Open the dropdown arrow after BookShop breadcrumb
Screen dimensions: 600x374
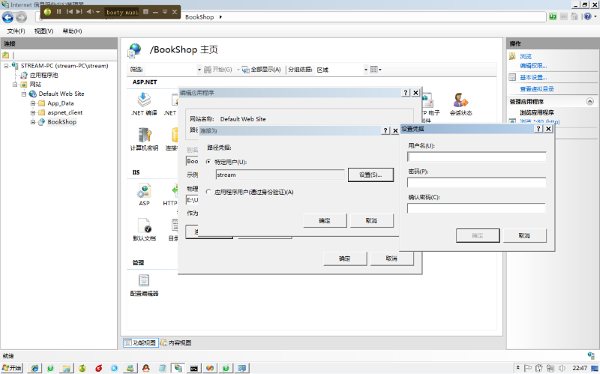220,17
